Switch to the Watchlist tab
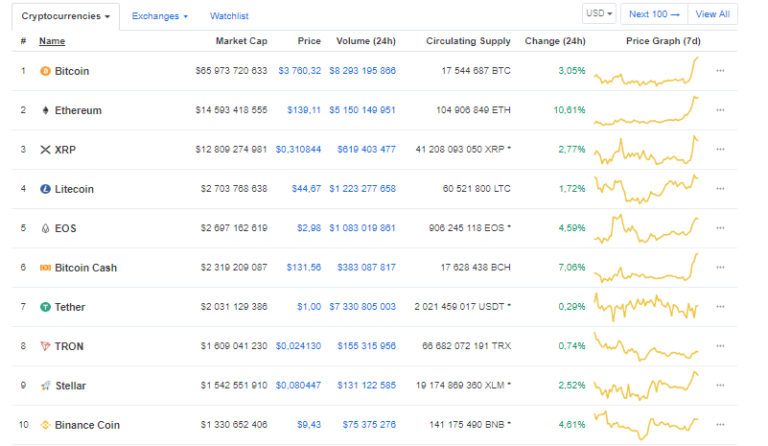Viewport: 768px width, 446px height. click(229, 16)
